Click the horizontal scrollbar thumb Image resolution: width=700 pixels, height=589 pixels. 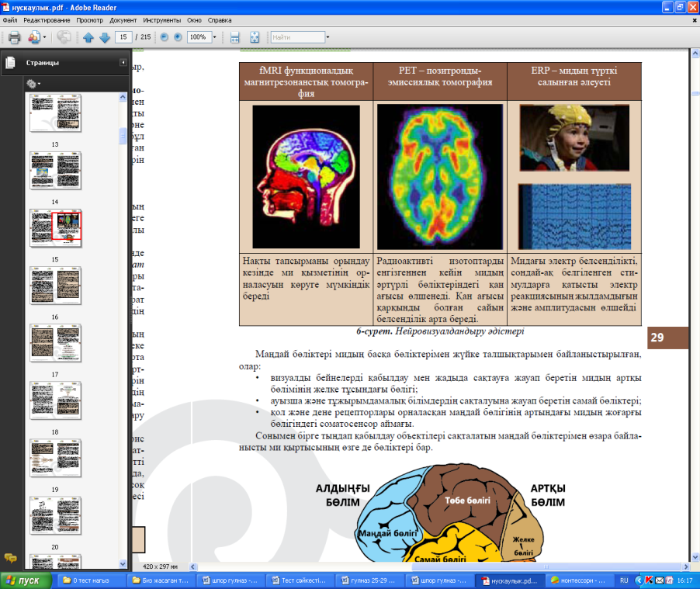[x=546, y=566]
